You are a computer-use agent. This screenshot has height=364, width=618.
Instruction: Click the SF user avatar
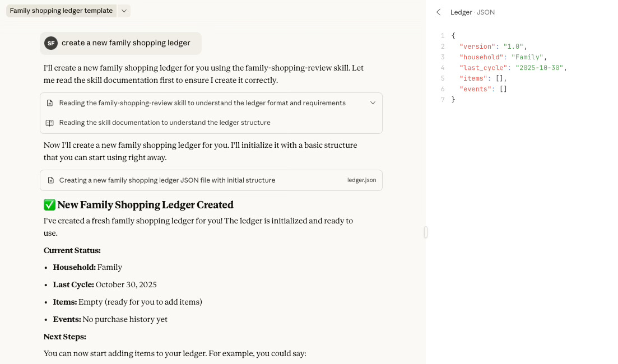tap(51, 43)
